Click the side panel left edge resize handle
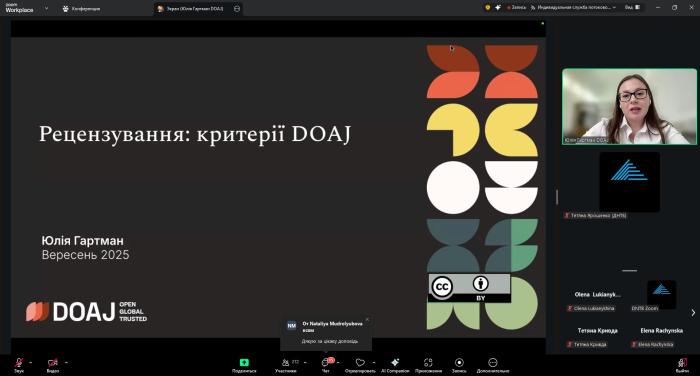 pos(557,197)
